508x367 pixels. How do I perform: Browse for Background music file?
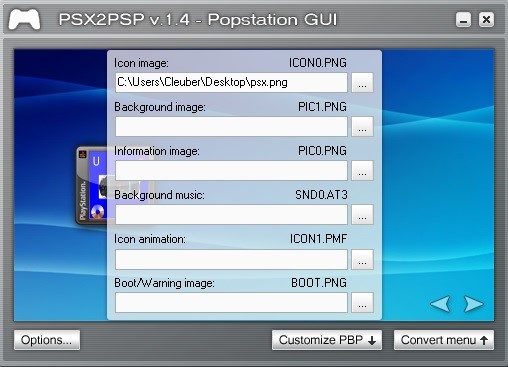tap(362, 214)
